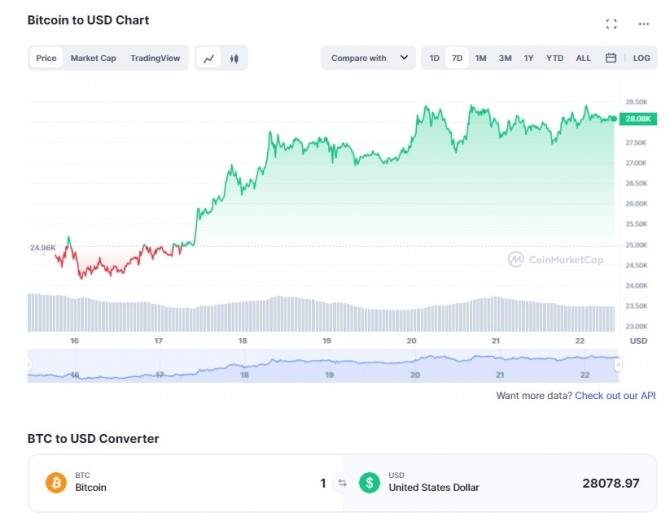This screenshot has height=525, width=670.
Task: Click the 24.96K opening price label
Action: [x=42, y=248]
